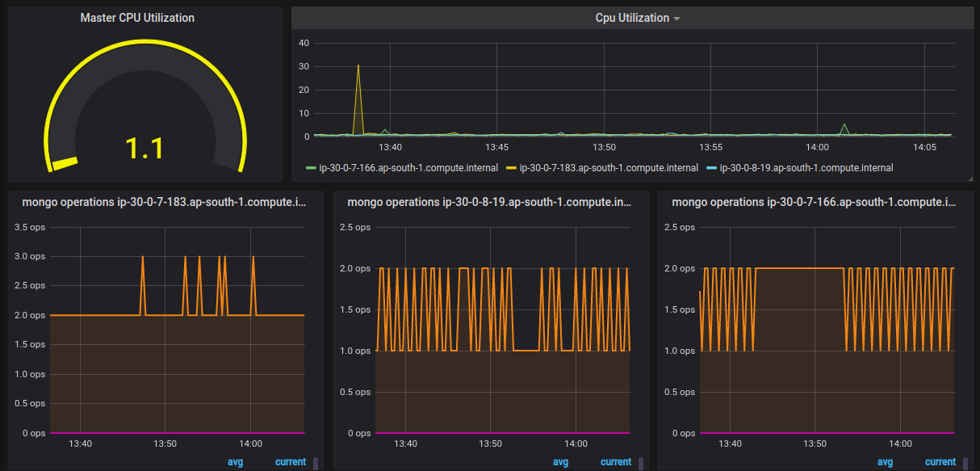Click the 14:05 label on Cpu Utilization axis
Screen dimensions: 980x471
(924, 147)
